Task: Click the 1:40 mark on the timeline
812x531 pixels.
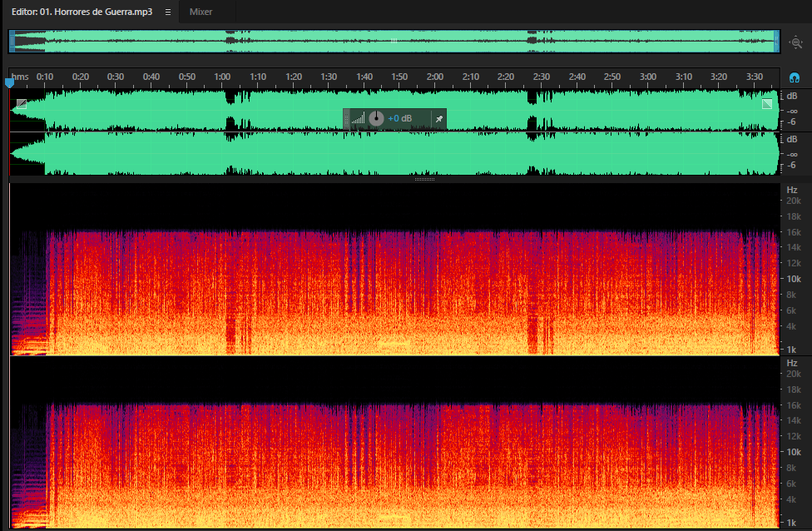Action: (x=364, y=77)
